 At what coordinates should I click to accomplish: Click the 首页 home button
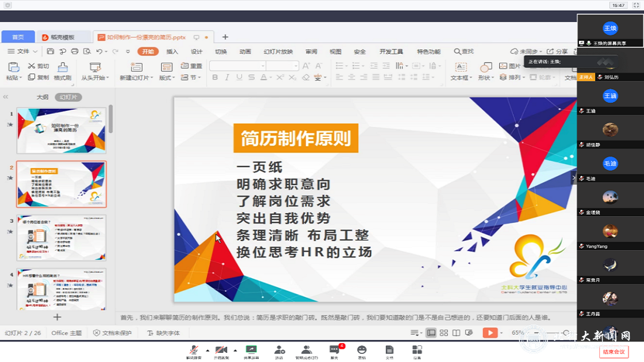coord(18,37)
